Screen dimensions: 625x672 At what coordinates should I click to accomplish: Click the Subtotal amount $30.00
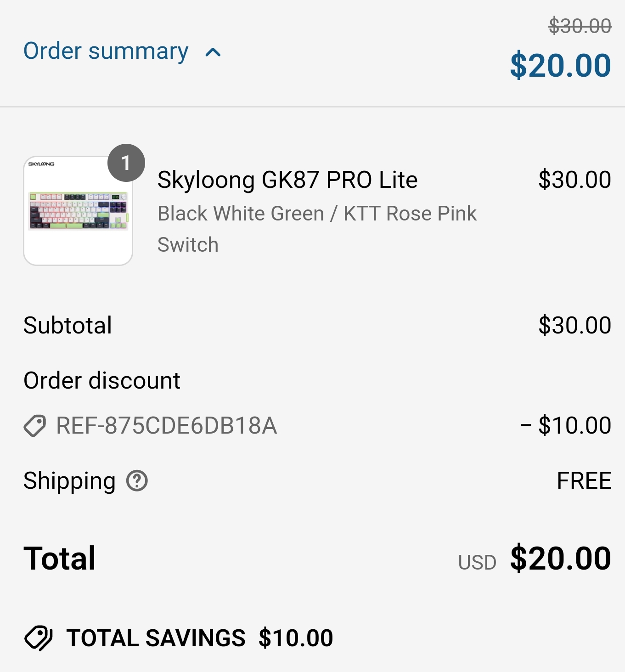(574, 325)
